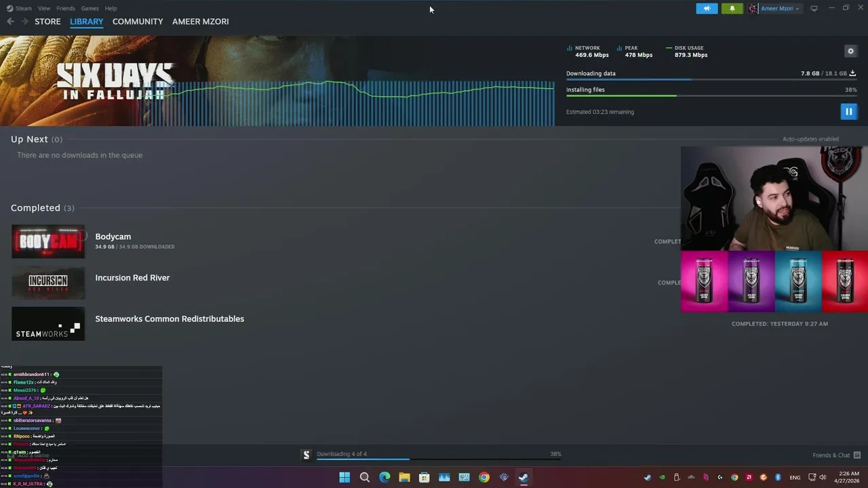Open the Steamworks thumbnail
This screenshot has width=868, height=488.
click(x=48, y=324)
